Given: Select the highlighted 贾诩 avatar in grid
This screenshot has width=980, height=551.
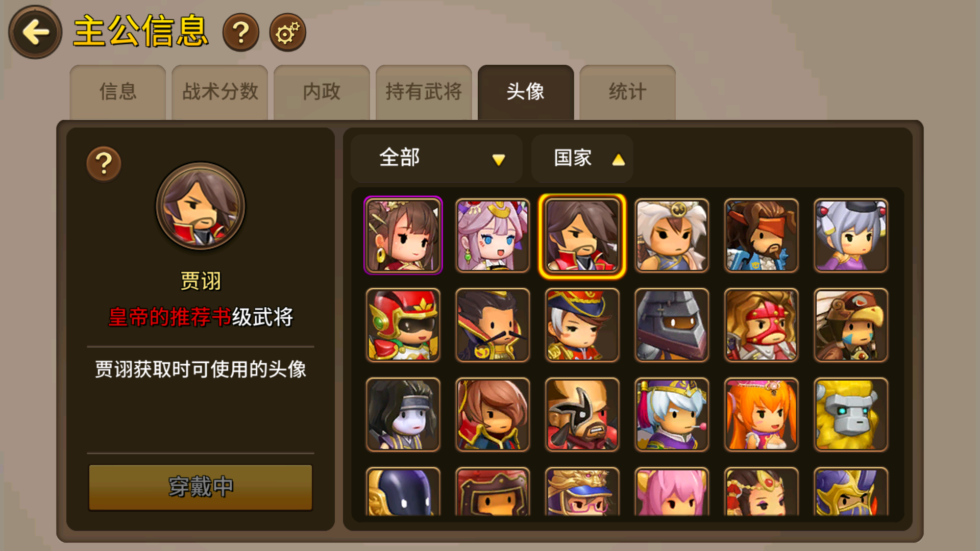Looking at the screenshot, I should [x=582, y=235].
